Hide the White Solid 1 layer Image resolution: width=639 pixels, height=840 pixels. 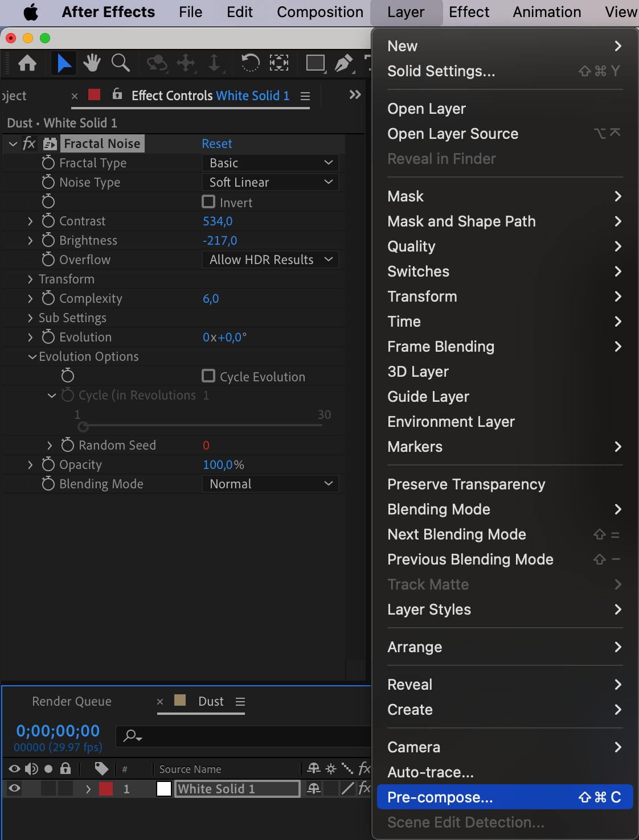pyautogui.click(x=15, y=788)
